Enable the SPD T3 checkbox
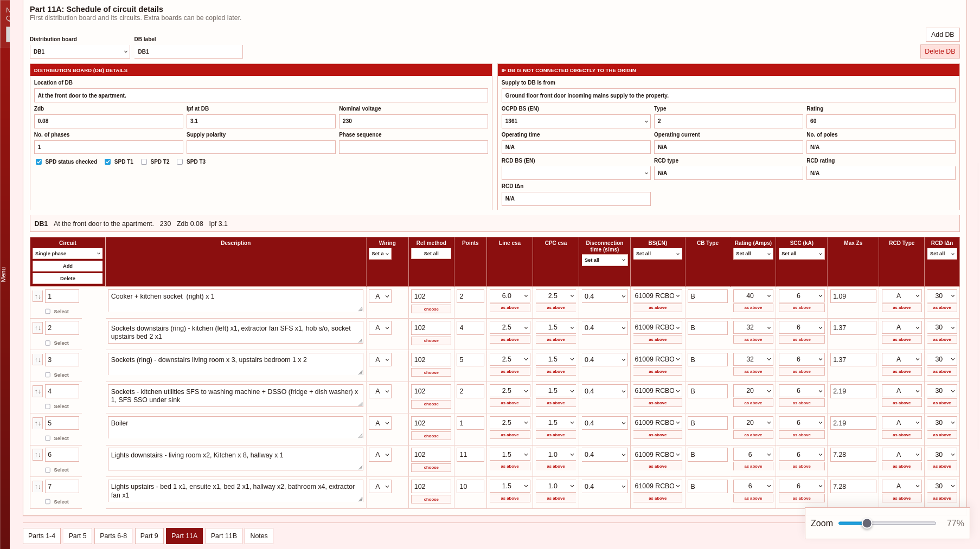This screenshot has height=549, width=980. coord(180,162)
